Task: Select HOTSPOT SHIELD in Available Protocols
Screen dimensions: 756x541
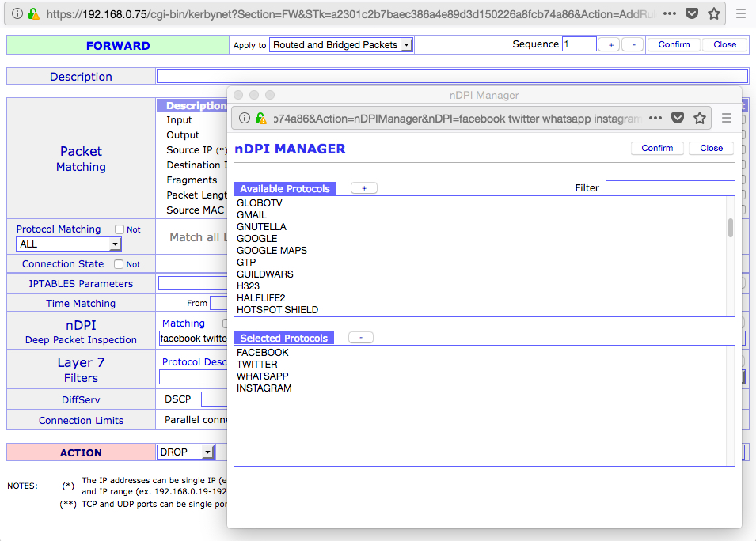Action: tap(277, 310)
